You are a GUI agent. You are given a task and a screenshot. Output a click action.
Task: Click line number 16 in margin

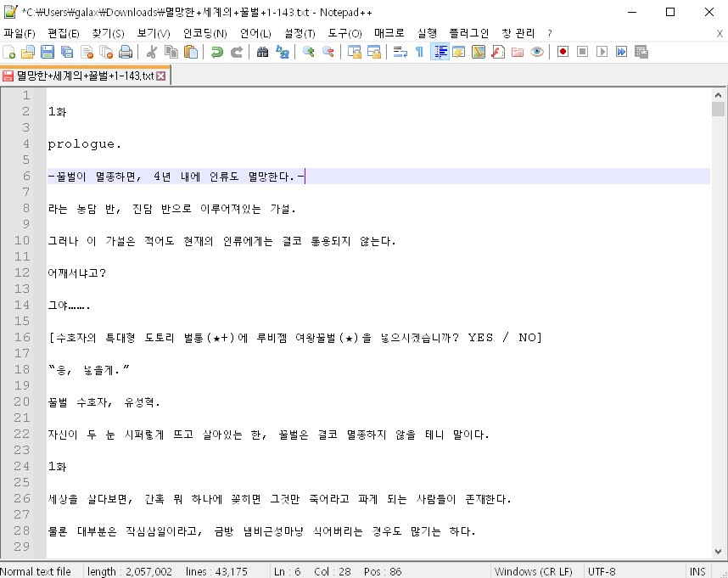[22, 338]
